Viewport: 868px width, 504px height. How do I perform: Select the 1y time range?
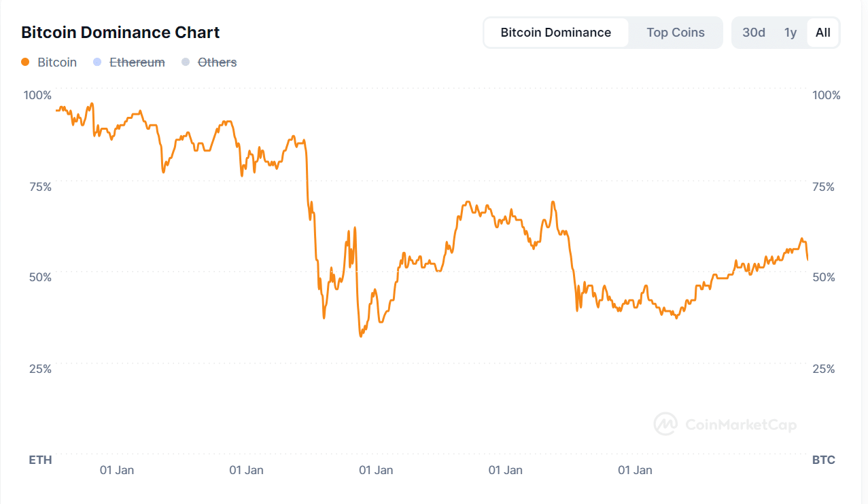pyautogui.click(x=790, y=33)
